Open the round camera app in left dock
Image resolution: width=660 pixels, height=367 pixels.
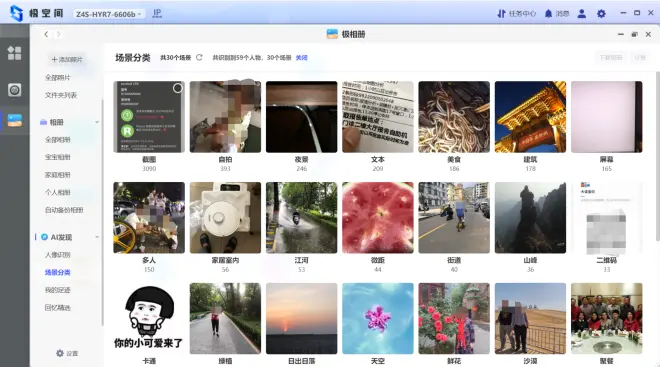pyautogui.click(x=14, y=90)
